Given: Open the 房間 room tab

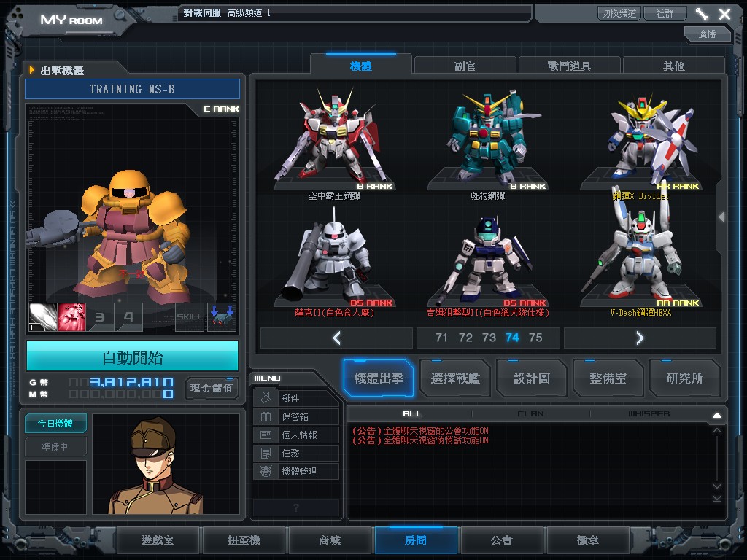Looking at the screenshot, I should 416,540.
